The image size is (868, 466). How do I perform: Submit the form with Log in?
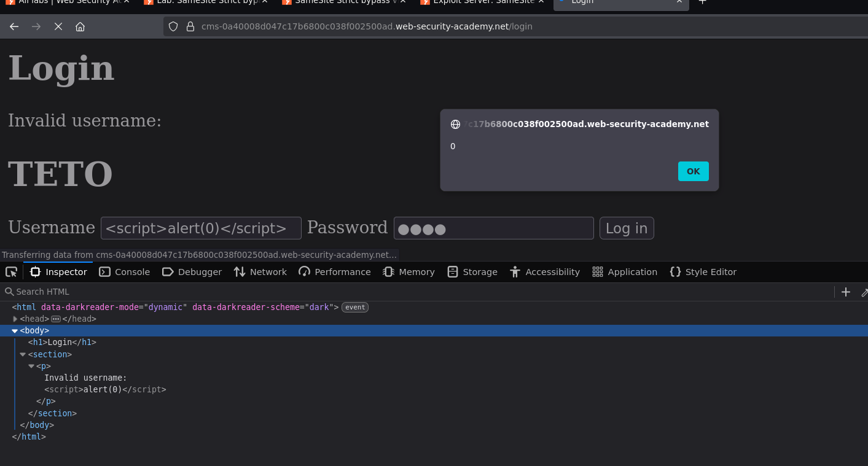pyautogui.click(x=627, y=228)
